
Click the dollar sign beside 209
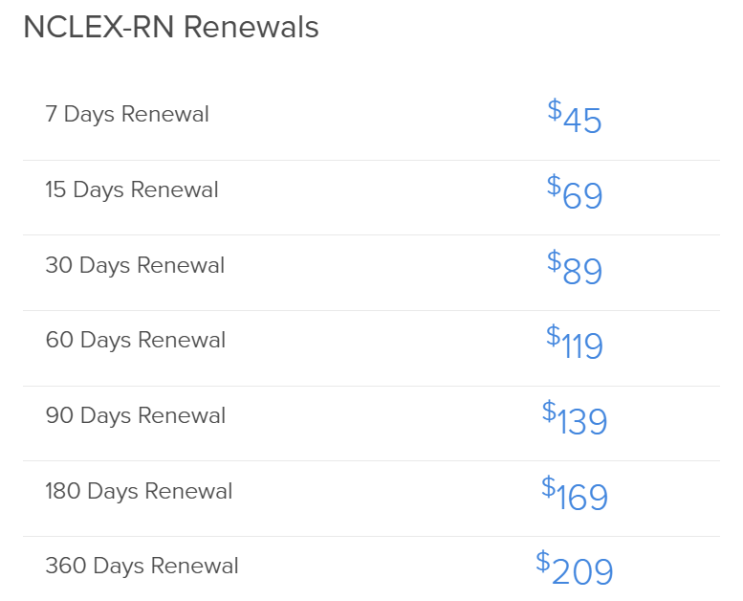click(543, 561)
